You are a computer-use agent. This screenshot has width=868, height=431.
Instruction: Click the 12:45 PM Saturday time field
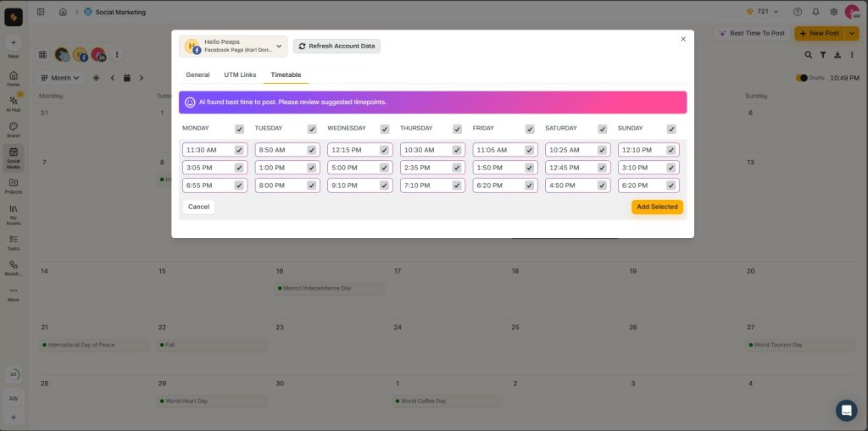[x=578, y=168]
